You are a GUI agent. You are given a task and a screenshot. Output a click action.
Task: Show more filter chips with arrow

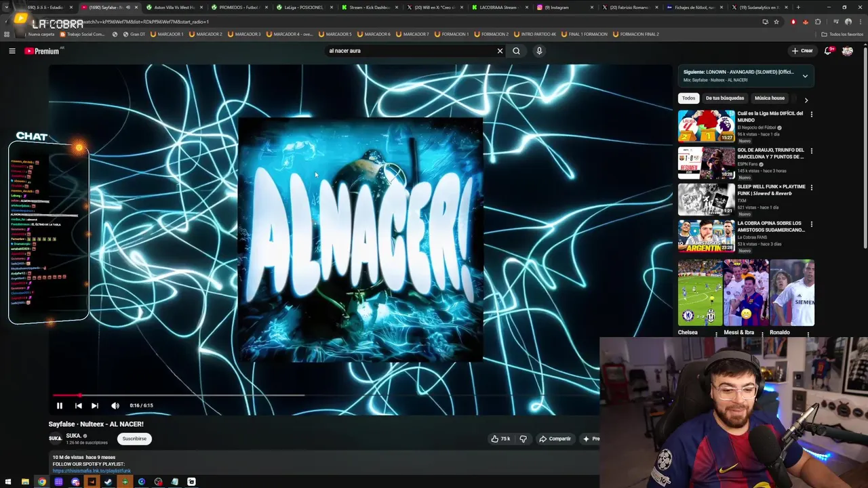click(806, 100)
